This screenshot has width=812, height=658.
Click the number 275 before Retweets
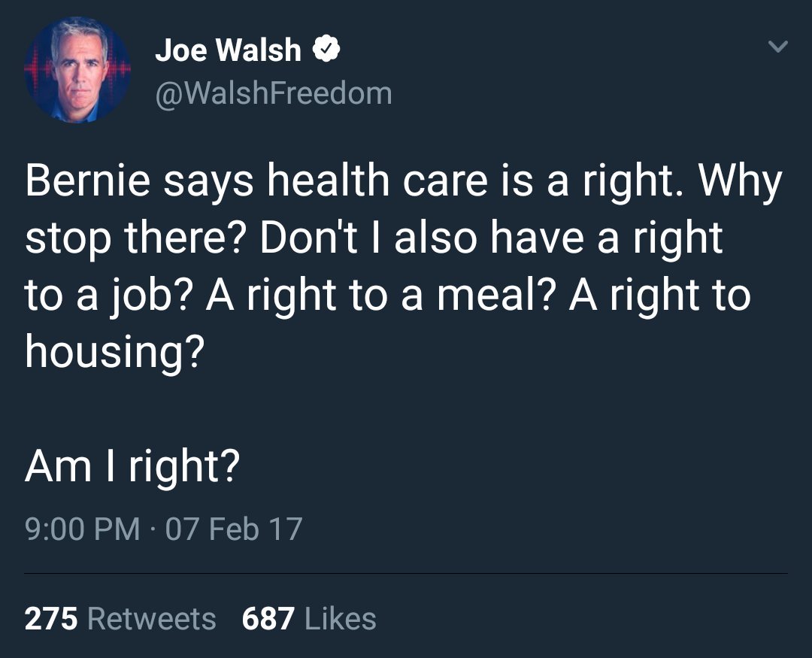[x=51, y=619]
